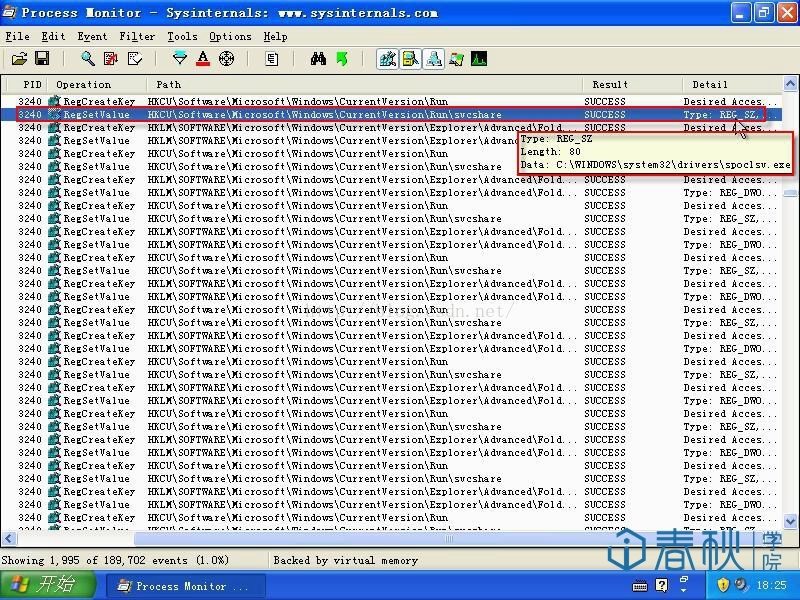Open the File menu
Image resolution: width=800 pixels, height=600 pixels.
pos(17,36)
